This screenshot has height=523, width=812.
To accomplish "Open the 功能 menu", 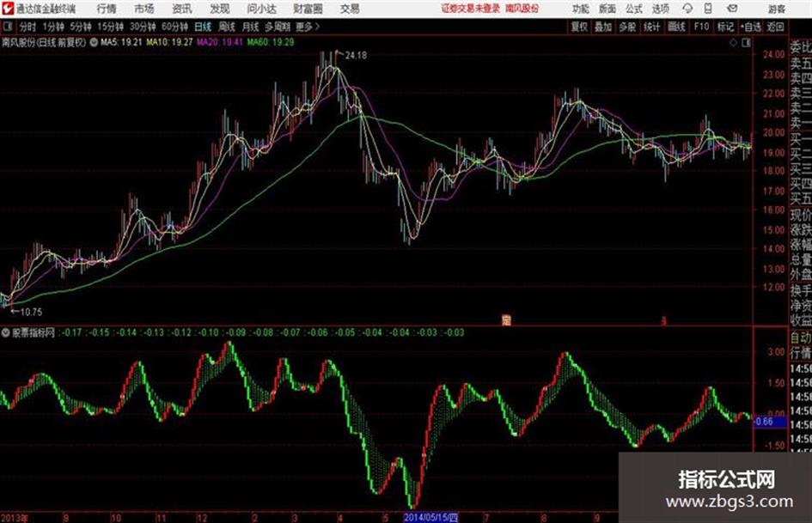I will point(581,9).
